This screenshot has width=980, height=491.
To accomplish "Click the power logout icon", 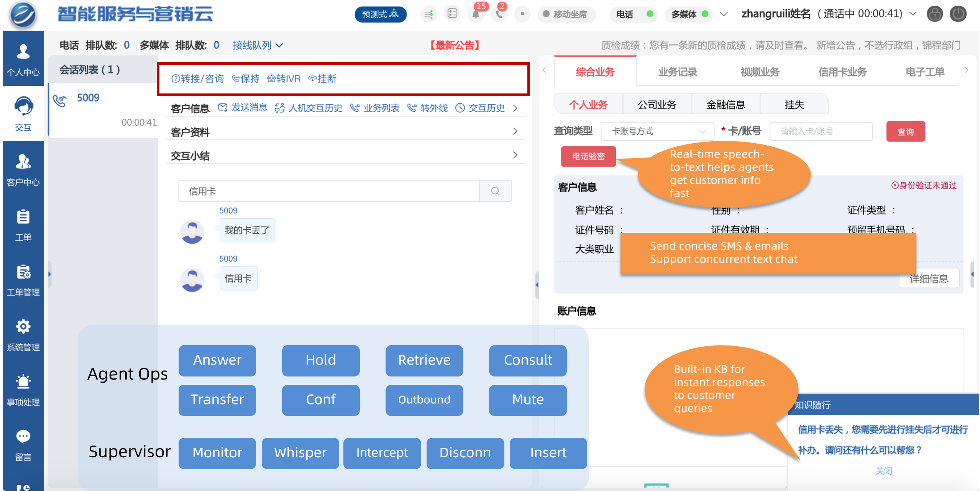I will (x=958, y=14).
